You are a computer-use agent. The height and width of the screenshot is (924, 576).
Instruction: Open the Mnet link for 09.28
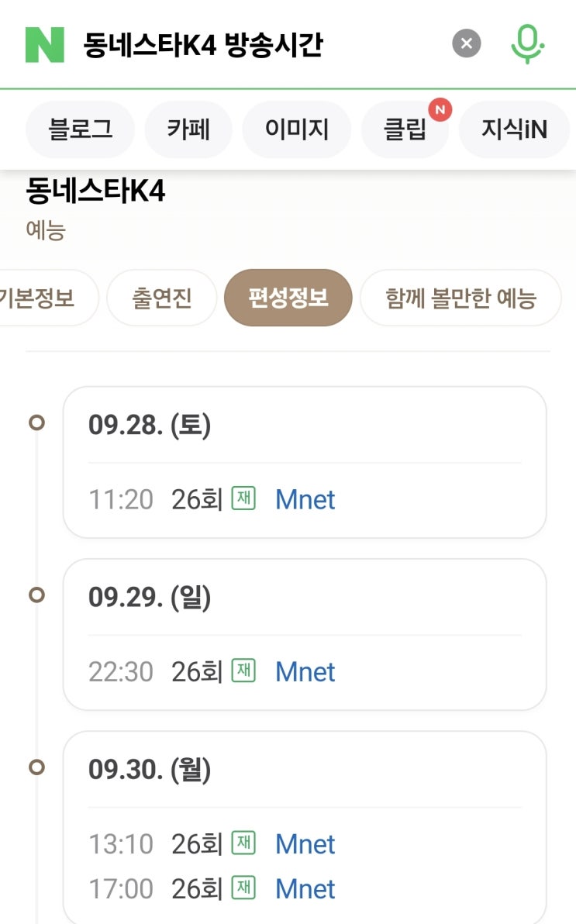(x=305, y=500)
